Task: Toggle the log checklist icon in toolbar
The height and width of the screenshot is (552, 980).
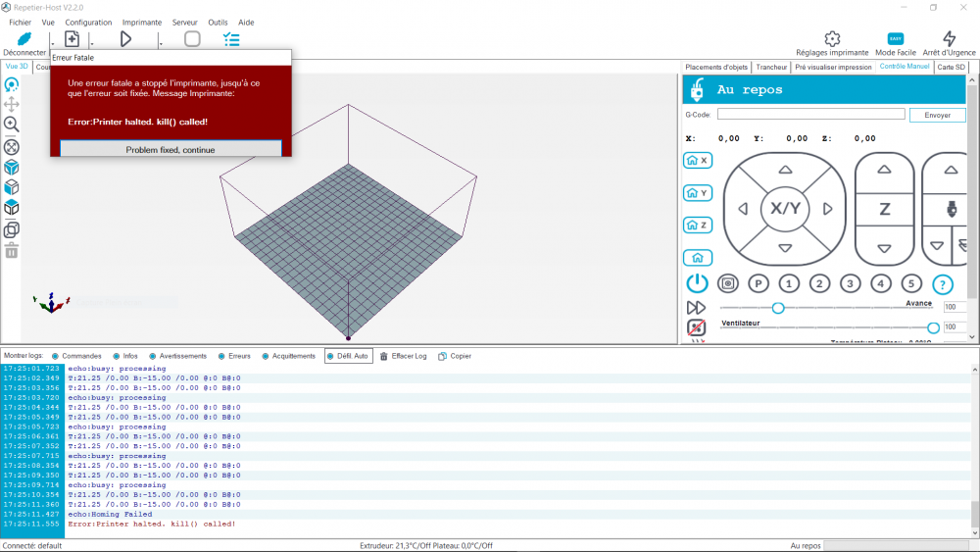Action: (x=231, y=39)
